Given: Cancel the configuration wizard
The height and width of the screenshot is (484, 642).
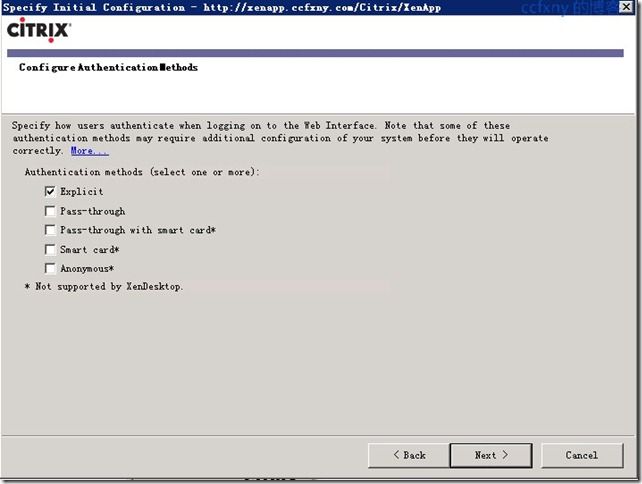Looking at the screenshot, I should point(582,455).
